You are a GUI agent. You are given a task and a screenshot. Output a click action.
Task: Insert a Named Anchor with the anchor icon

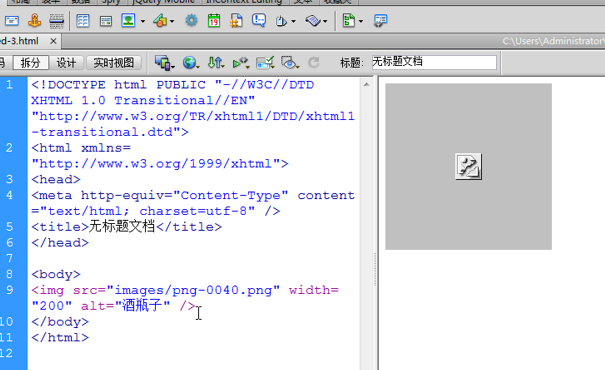[x=34, y=20]
